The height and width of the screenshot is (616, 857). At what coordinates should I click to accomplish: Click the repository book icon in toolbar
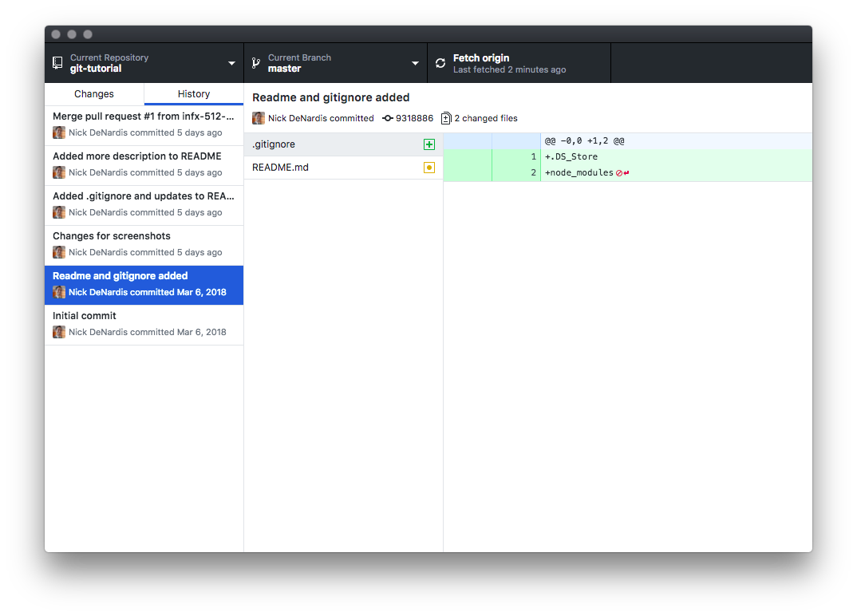(x=57, y=63)
